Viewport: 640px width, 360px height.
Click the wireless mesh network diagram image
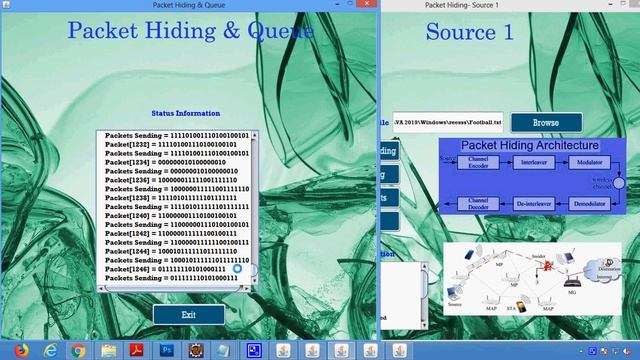click(532, 279)
